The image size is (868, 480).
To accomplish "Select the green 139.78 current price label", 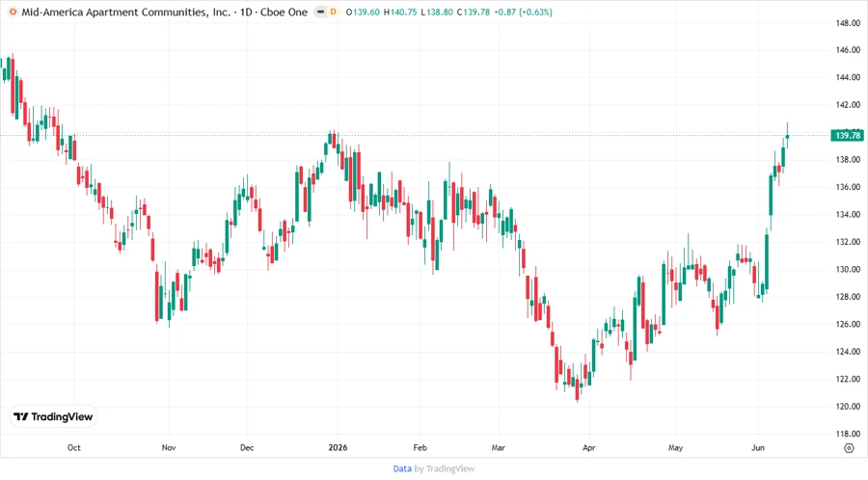I will (x=847, y=136).
